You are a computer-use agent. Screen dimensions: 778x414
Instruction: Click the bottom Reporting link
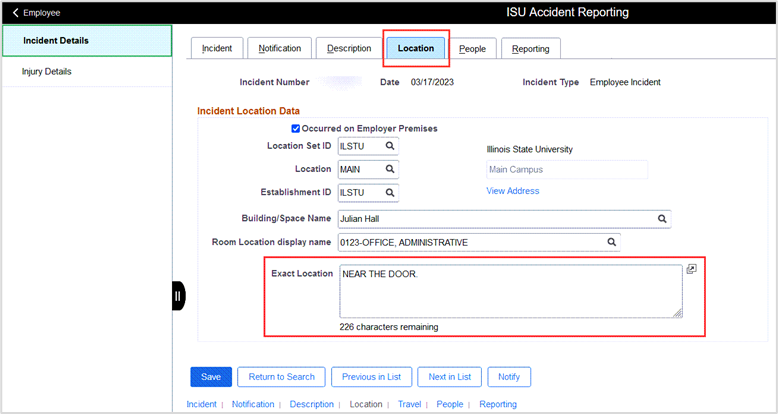point(498,404)
